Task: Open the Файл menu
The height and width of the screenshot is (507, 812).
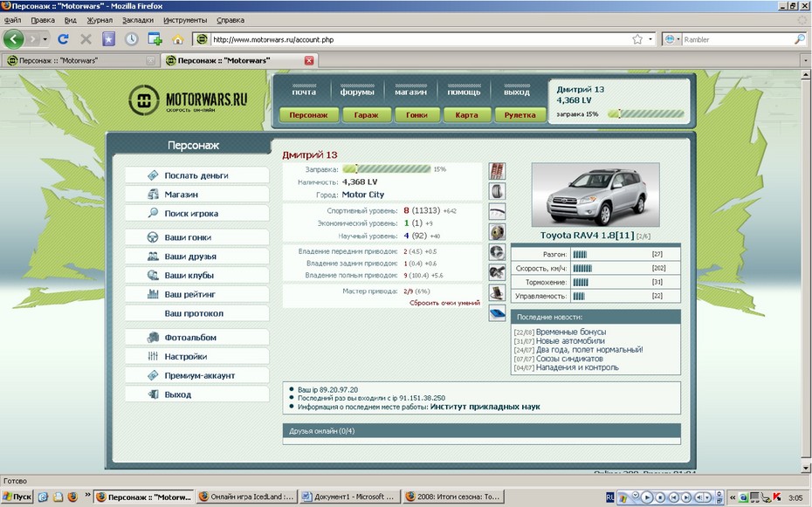Action: click(13, 20)
